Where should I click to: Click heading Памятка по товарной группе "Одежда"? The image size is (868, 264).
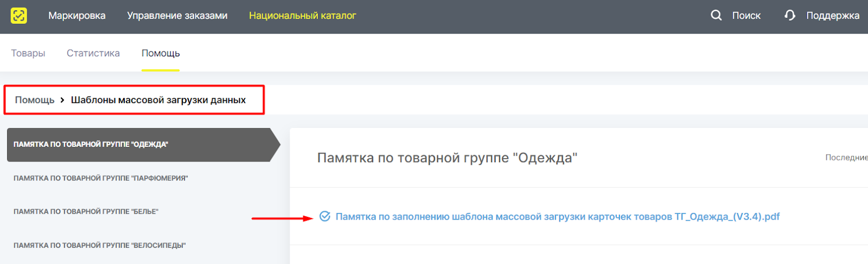coord(448,158)
